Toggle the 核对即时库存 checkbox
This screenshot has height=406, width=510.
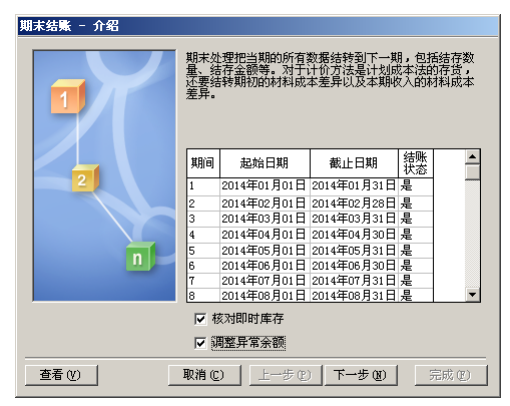(200, 319)
